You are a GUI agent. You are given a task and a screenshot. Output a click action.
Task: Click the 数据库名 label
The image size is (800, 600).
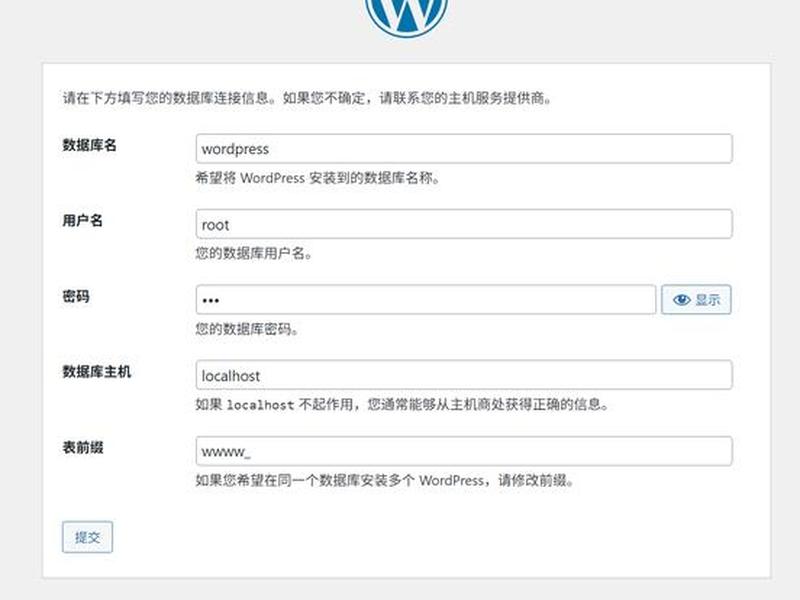[89, 145]
